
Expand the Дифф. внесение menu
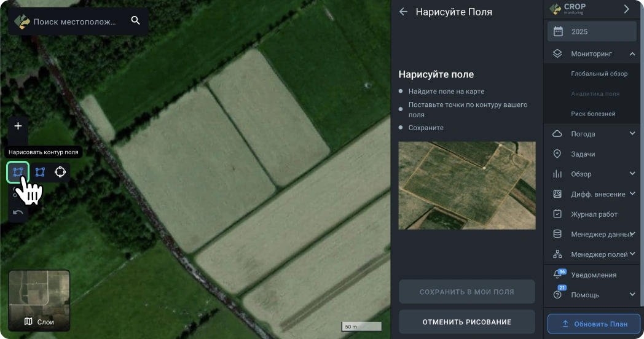coord(632,194)
